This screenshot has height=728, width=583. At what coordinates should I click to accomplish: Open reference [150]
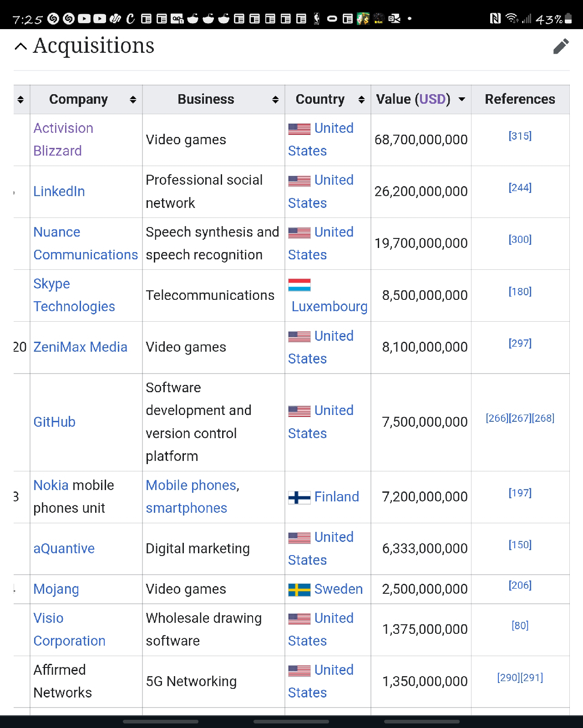(520, 545)
